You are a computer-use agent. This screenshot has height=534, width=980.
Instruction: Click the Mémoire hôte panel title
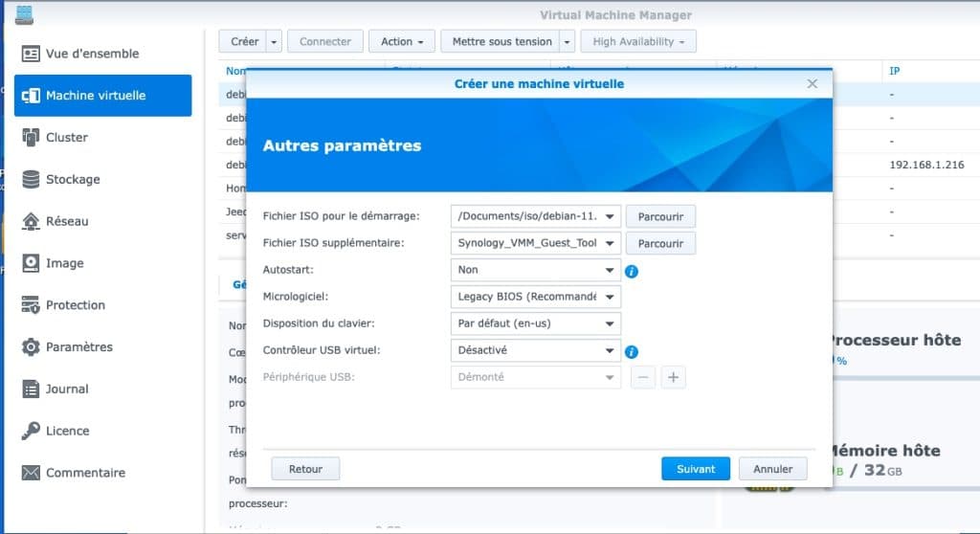click(884, 451)
